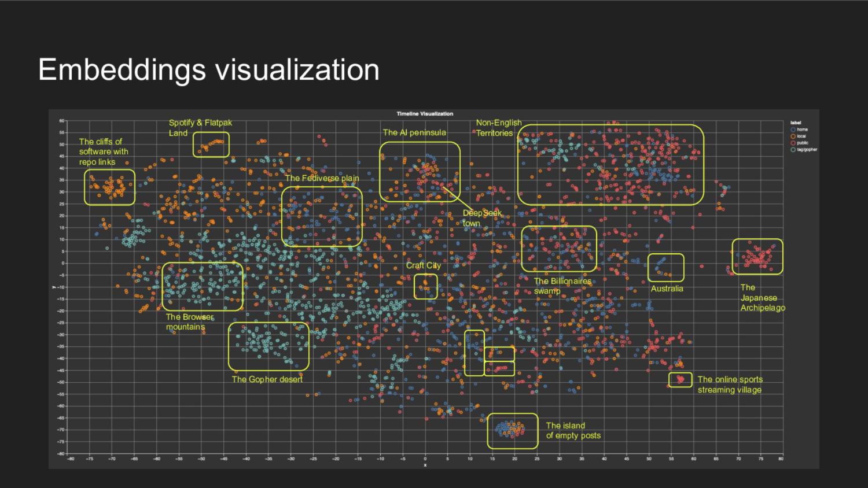
Task: Click 'The AI peninsula' label
Action: click(x=414, y=132)
